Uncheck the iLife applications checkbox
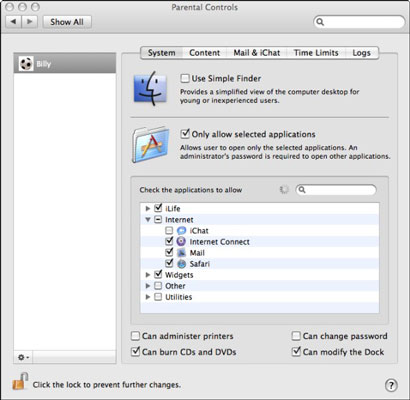410x400 pixels. pos(158,208)
